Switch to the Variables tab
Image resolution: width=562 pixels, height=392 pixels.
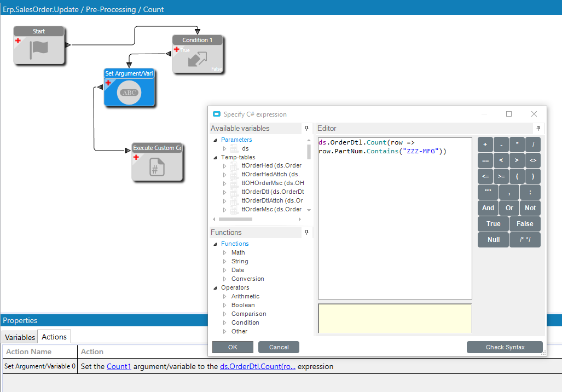point(20,337)
